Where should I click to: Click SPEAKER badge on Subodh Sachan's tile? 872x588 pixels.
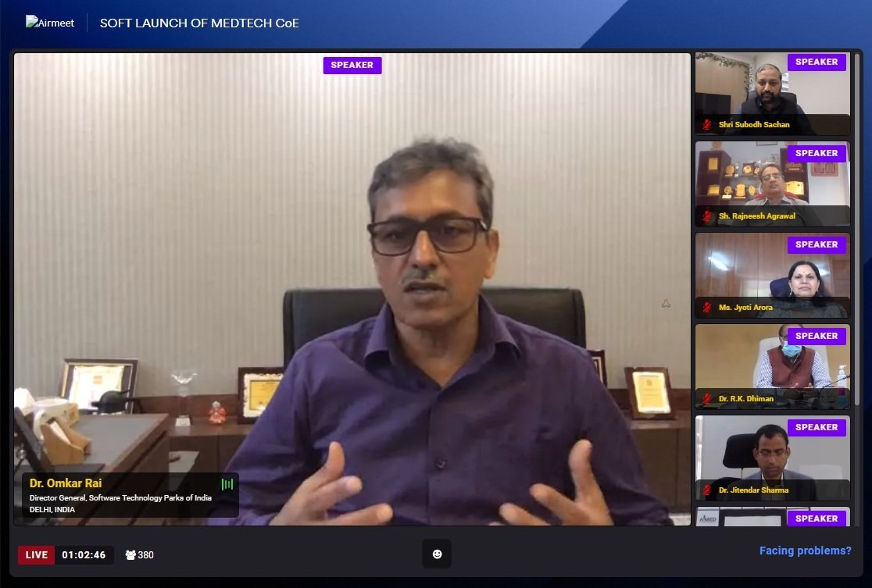tap(817, 62)
